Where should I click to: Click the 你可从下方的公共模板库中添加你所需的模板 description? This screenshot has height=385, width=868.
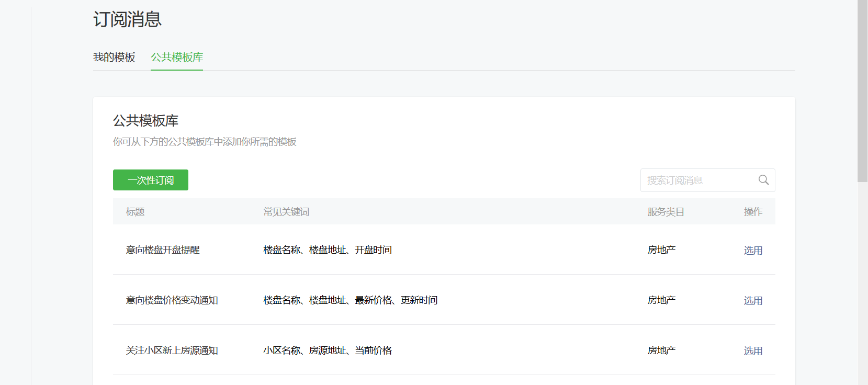[x=205, y=142]
